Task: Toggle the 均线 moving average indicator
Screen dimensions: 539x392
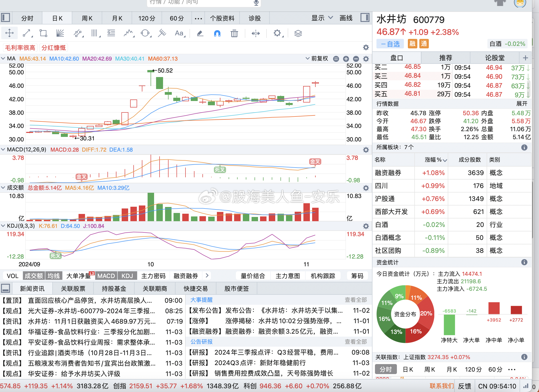Action: (54, 276)
